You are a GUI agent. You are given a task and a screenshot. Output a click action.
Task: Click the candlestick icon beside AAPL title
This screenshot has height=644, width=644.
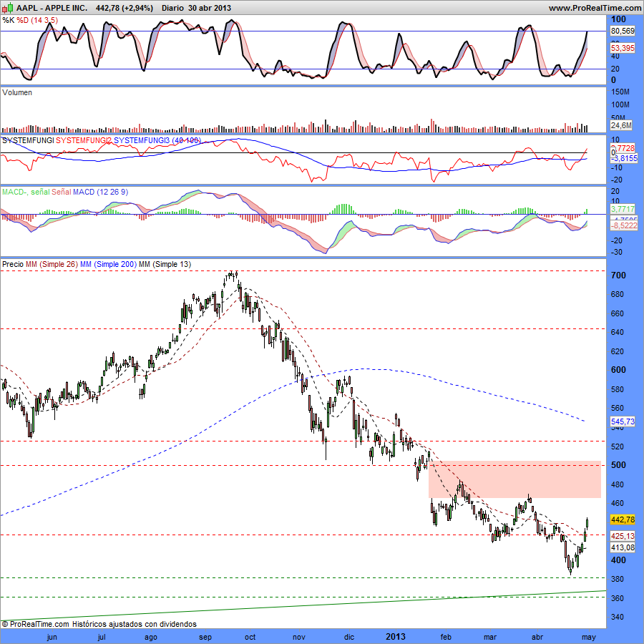click(x=7, y=8)
